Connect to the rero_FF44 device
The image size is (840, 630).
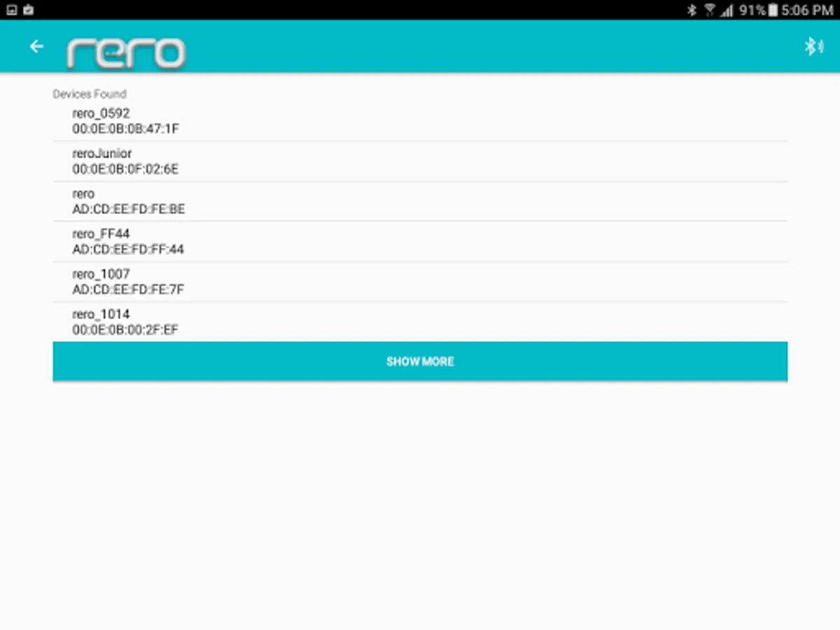[x=420, y=241]
